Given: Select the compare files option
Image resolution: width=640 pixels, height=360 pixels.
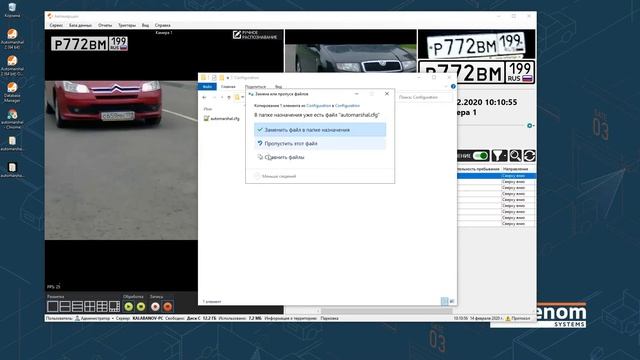Looking at the screenshot, I should coord(320,157).
